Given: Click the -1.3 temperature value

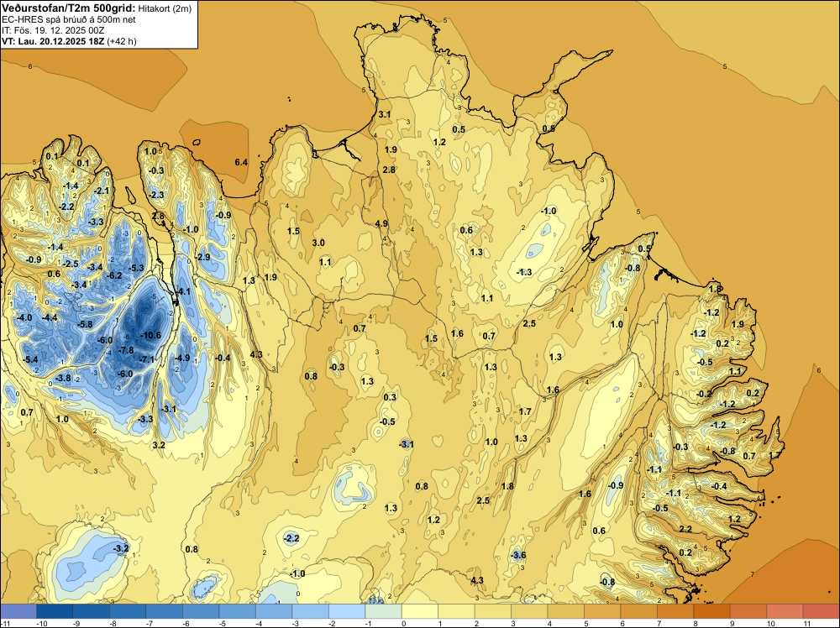Looking at the screenshot, I should pyautogui.click(x=524, y=272).
